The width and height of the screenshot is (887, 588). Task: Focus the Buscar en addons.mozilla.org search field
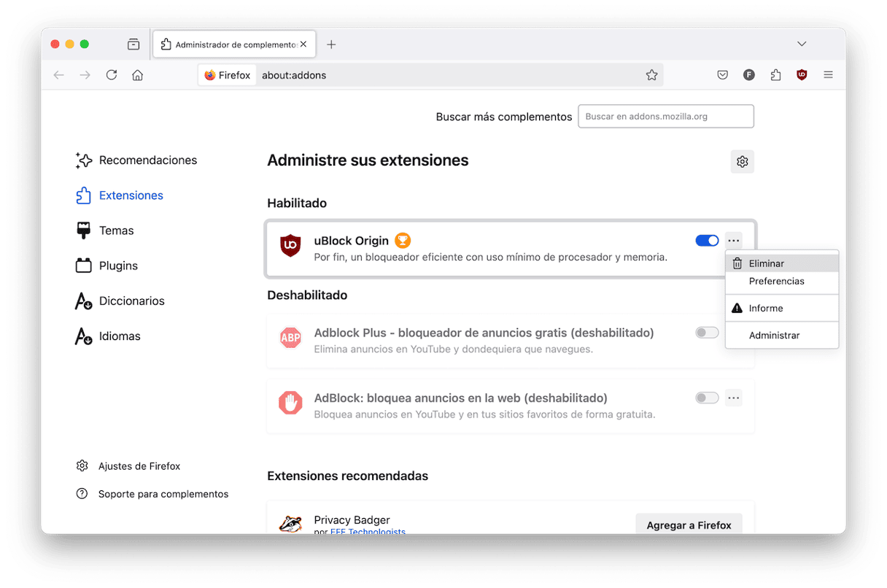666,117
